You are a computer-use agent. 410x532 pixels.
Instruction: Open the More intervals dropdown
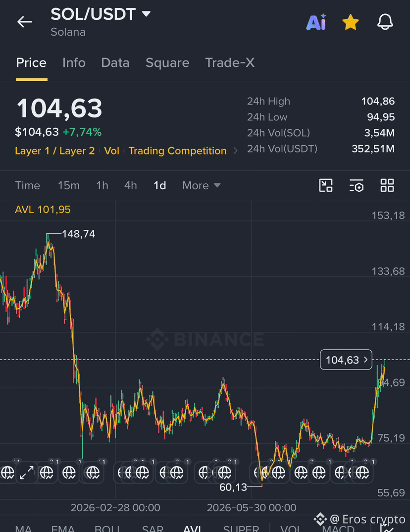click(x=202, y=186)
